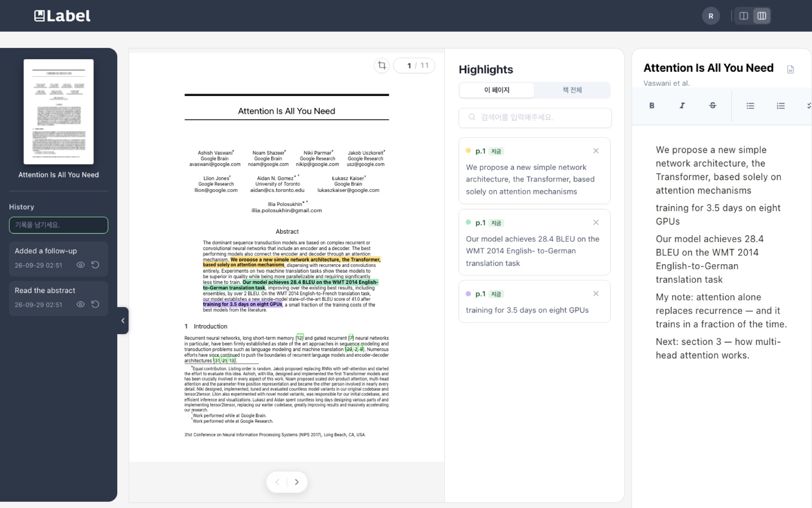Go to the next PDF page
This screenshot has height=508, width=812.
click(296, 482)
